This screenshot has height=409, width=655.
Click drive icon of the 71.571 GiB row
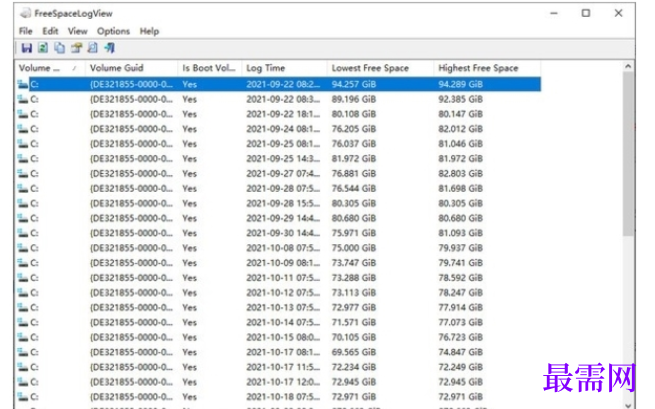tap(23, 323)
